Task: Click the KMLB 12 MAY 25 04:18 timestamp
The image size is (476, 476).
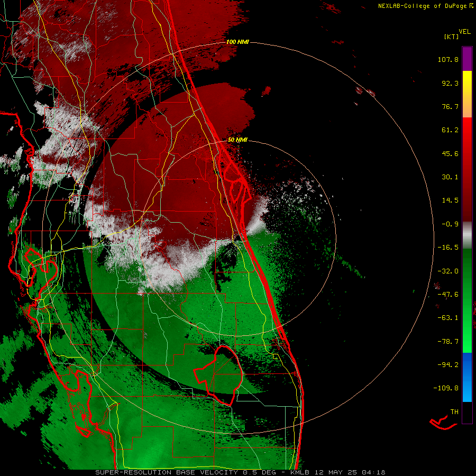Action: (x=338, y=472)
